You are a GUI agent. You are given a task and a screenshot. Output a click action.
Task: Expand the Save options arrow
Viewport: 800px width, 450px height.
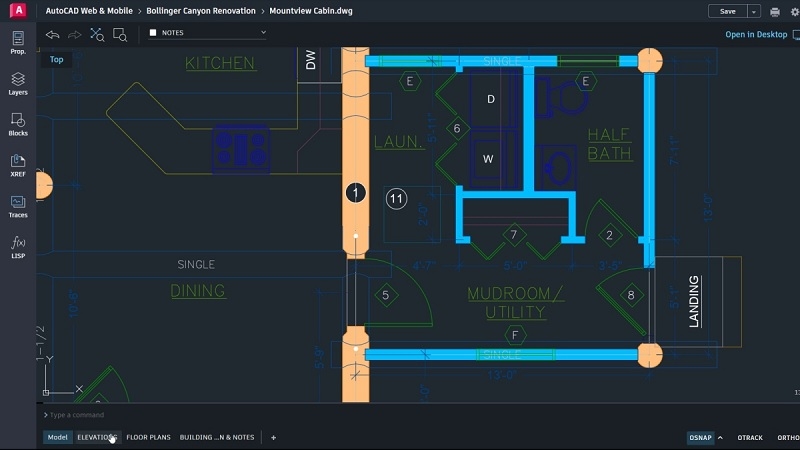[x=754, y=11]
